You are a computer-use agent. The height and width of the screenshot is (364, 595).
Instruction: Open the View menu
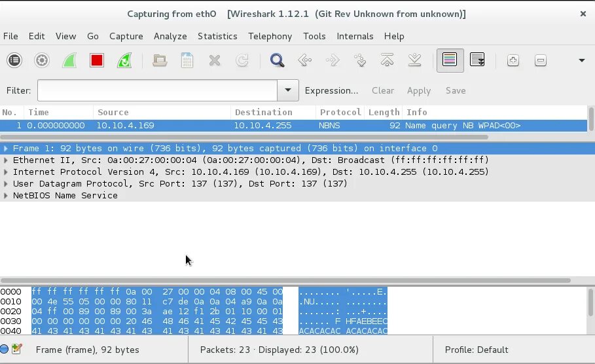pos(65,36)
